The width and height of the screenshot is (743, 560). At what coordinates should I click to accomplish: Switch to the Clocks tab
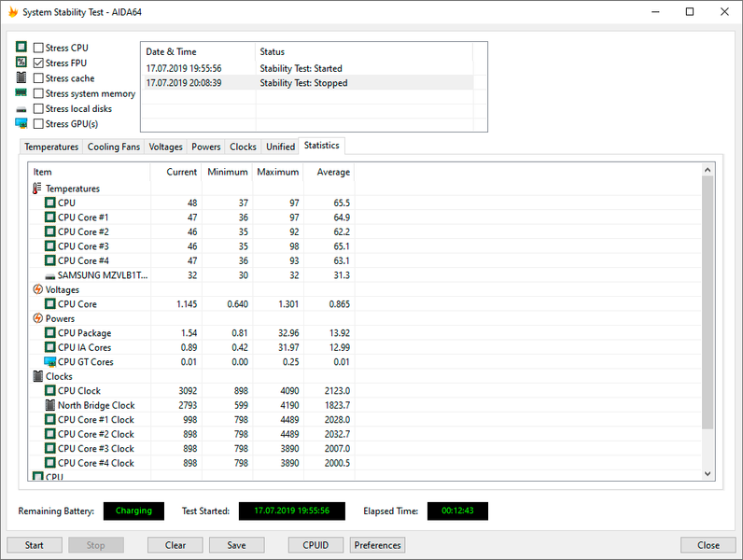click(x=243, y=147)
